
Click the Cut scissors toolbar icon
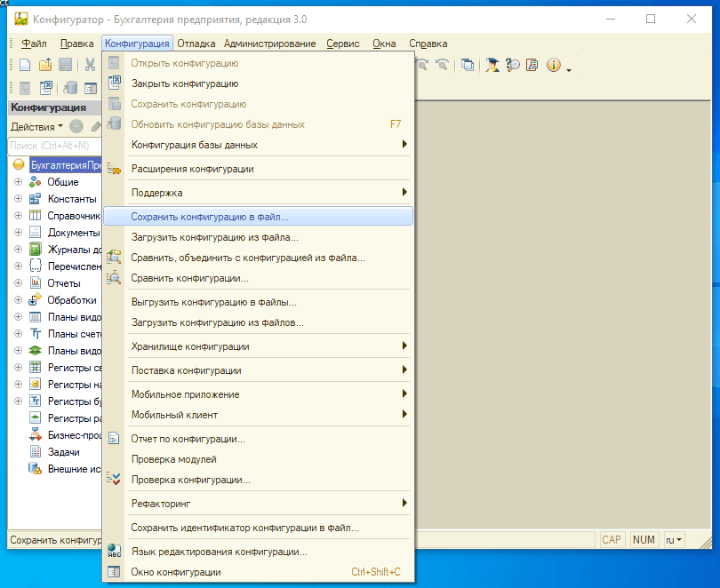[90, 65]
